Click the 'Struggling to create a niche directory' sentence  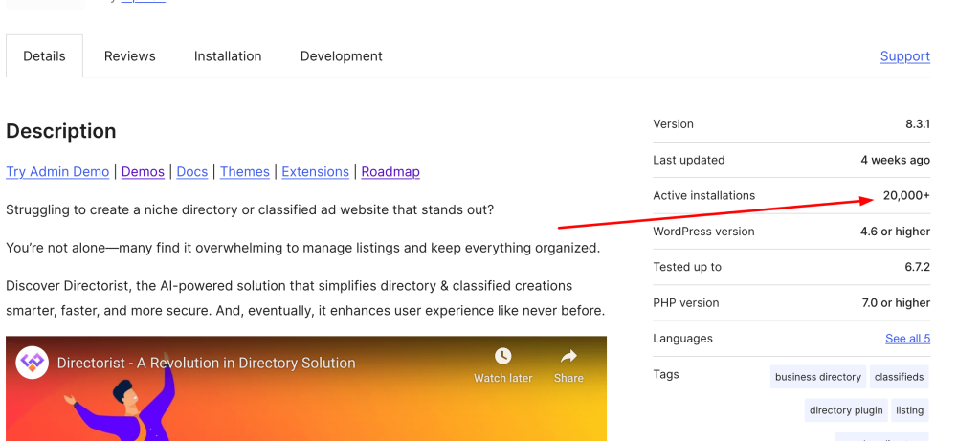[x=250, y=209]
